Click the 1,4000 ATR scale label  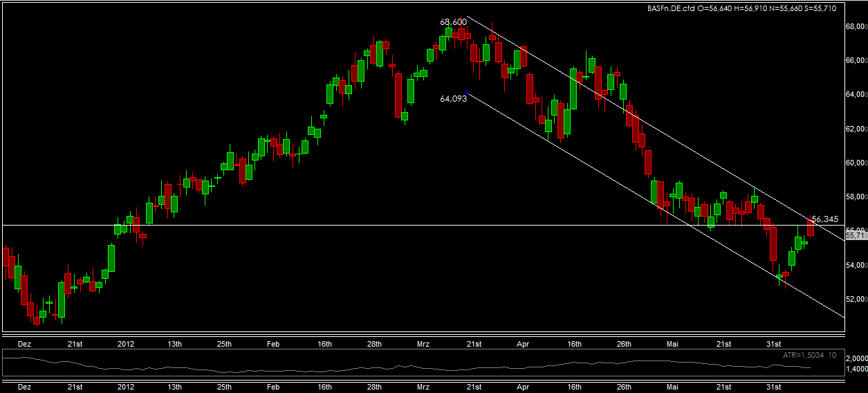(x=857, y=370)
